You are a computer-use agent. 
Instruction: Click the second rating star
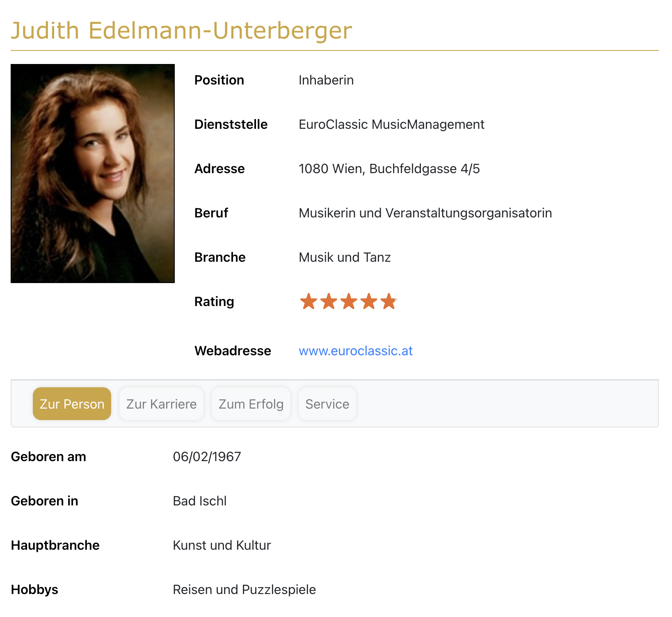(x=329, y=302)
